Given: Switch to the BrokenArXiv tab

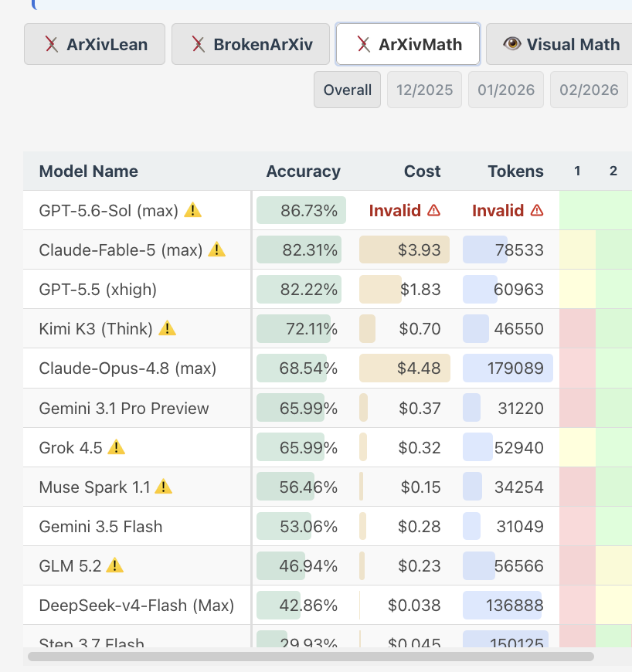Looking at the screenshot, I should [x=250, y=44].
